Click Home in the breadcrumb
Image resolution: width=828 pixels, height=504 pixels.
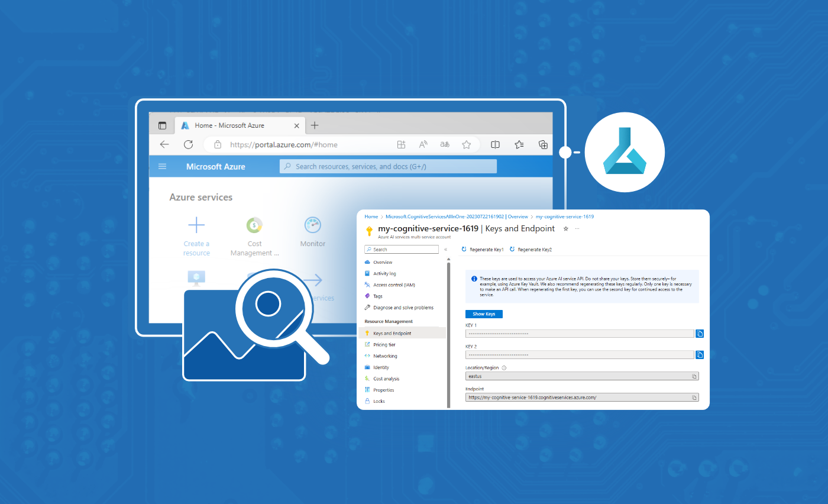point(371,217)
